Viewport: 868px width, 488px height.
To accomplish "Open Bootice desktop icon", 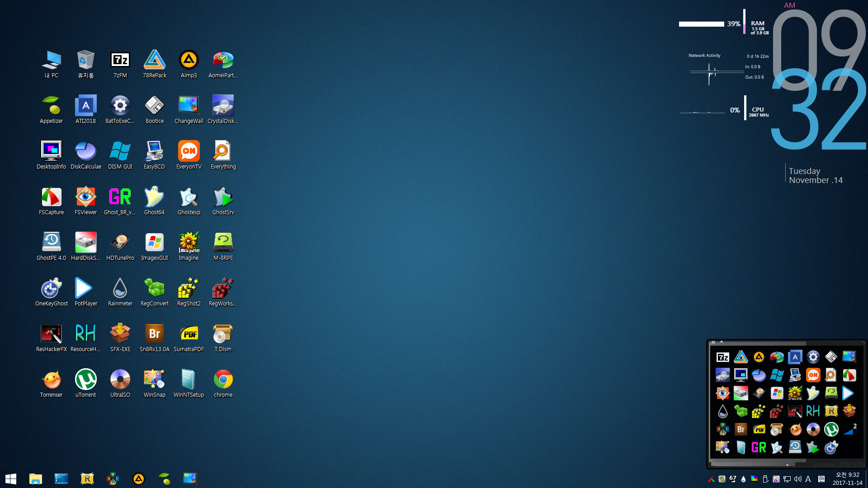I will click(155, 110).
